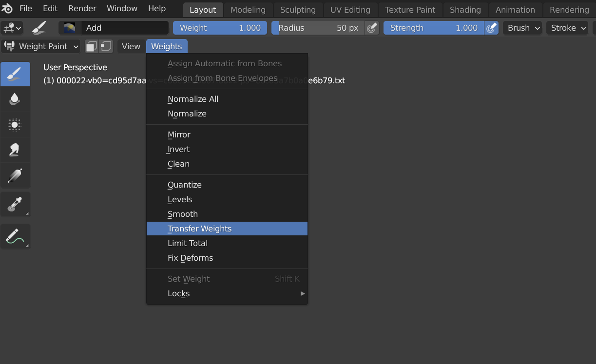Open the Help menu
Viewport: 596px width, 364px height.
[157, 8]
